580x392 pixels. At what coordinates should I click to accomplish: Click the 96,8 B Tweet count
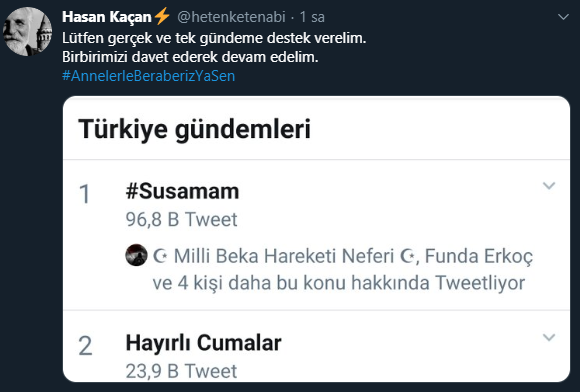coord(181,220)
